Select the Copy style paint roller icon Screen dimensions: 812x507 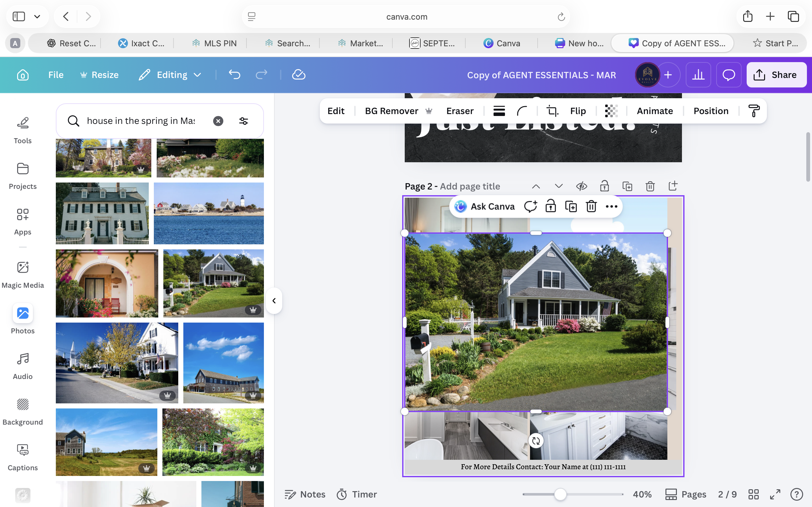point(754,111)
